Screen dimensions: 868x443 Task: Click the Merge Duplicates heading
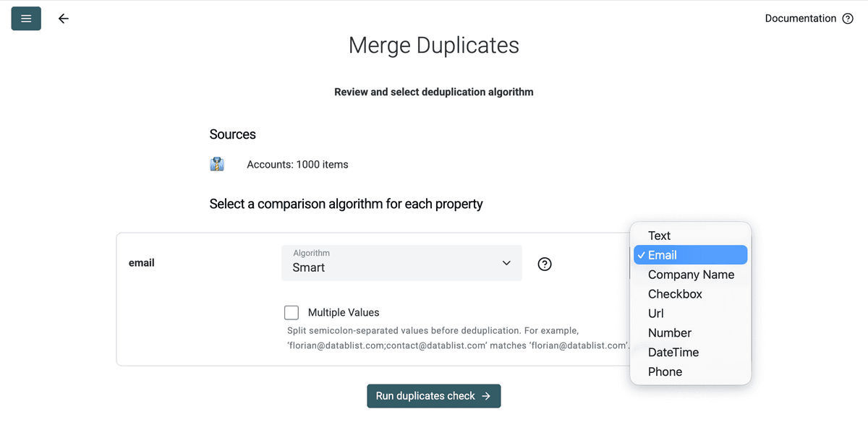434,45
